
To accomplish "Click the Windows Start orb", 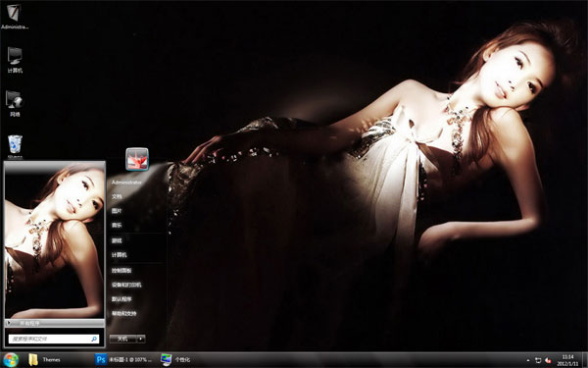I will (x=11, y=360).
